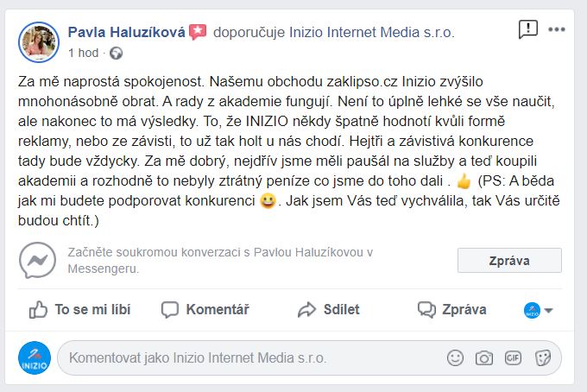Screen dimensions: 587x392
Task: Click the Messenger logo icon
Action: [37, 260]
